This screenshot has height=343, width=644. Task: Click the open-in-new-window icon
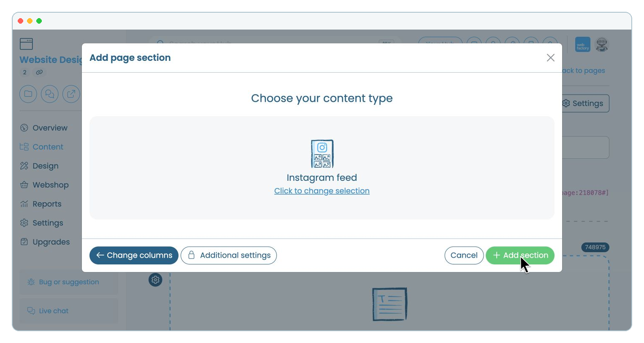(71, 94)
